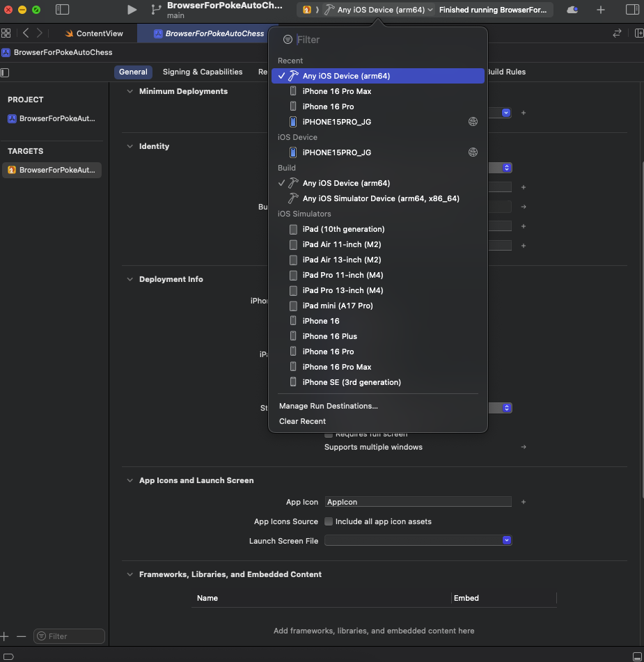Select the BrowserForPokeAut... project item
Screen dimensions: 644x662
tap(52, 118)
